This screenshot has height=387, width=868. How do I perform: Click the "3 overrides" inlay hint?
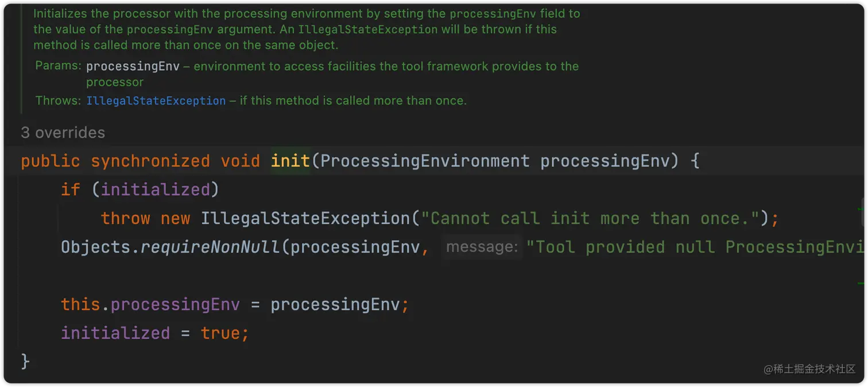tap(63, 133)
